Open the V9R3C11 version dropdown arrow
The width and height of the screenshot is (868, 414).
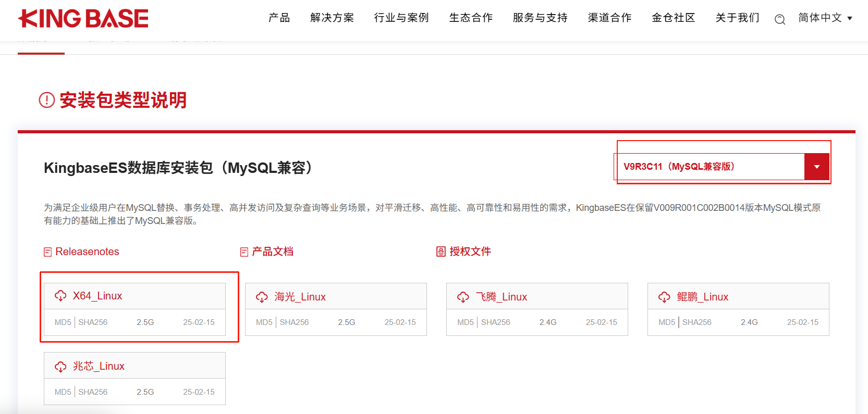point(816,167)
